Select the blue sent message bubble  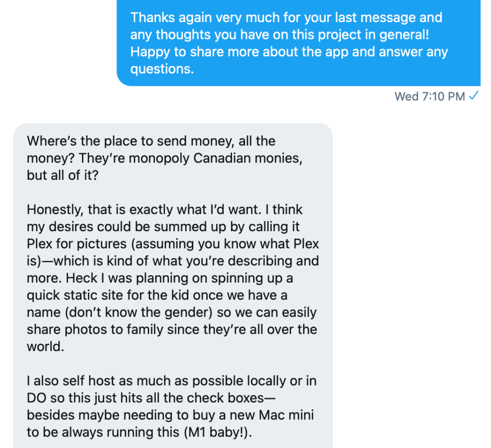tap(298, 43)
